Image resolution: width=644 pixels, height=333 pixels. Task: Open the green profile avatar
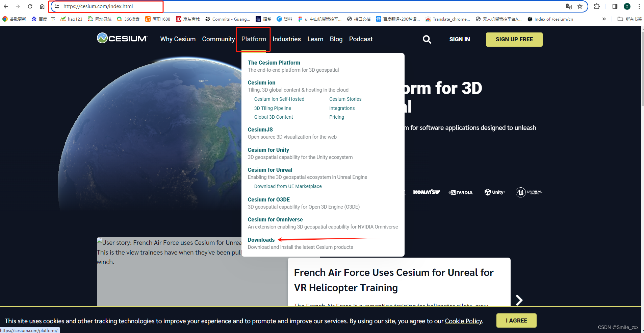(627, 6)
